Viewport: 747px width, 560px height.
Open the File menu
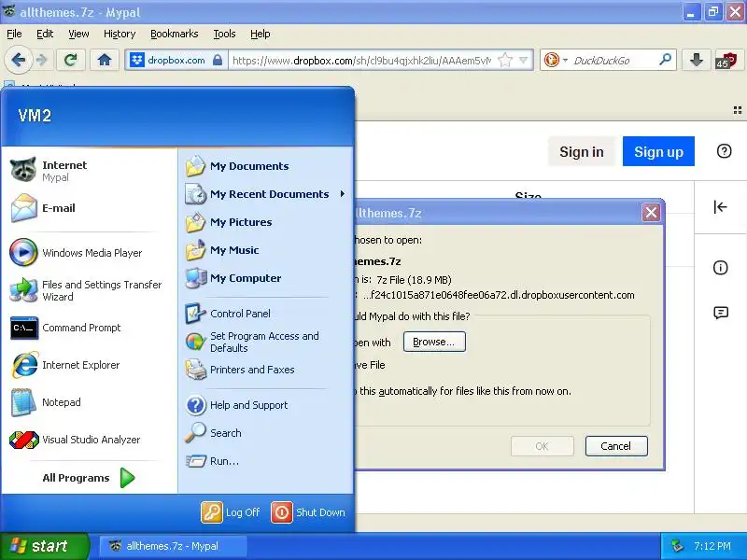14,34
